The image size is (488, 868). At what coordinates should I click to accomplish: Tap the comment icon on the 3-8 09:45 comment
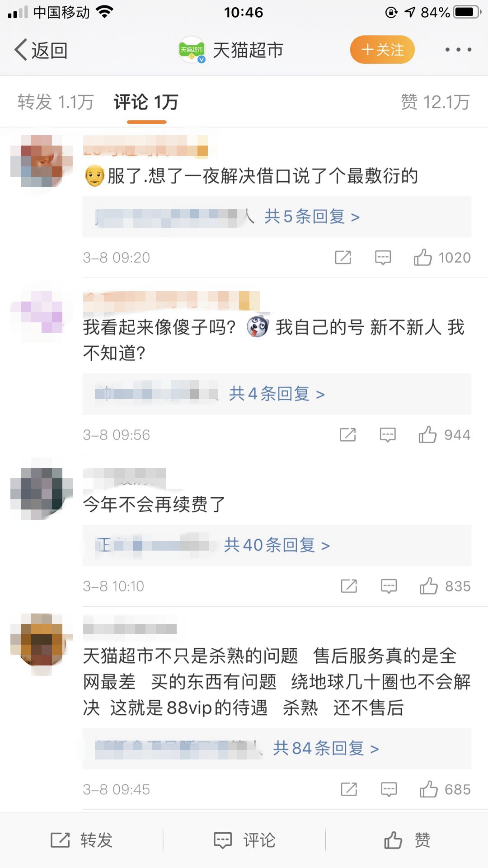(x=389, y=790)
